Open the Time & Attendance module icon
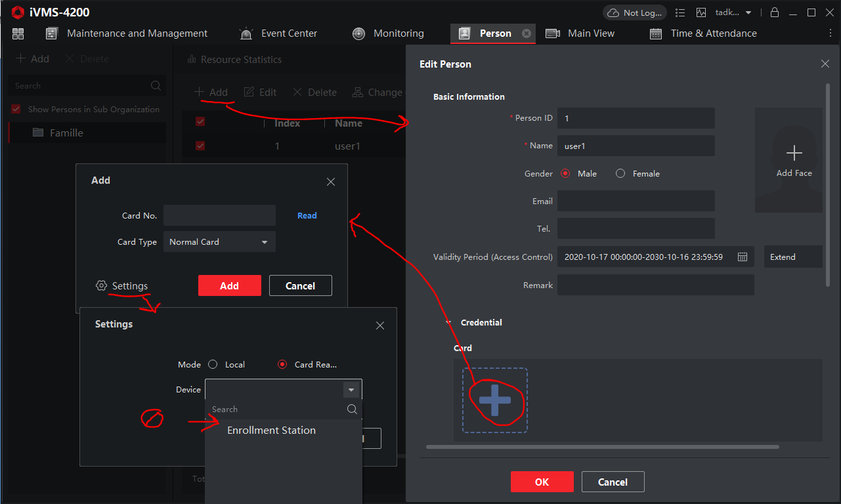The image size is (841, 504). click(x=656, y=33)
